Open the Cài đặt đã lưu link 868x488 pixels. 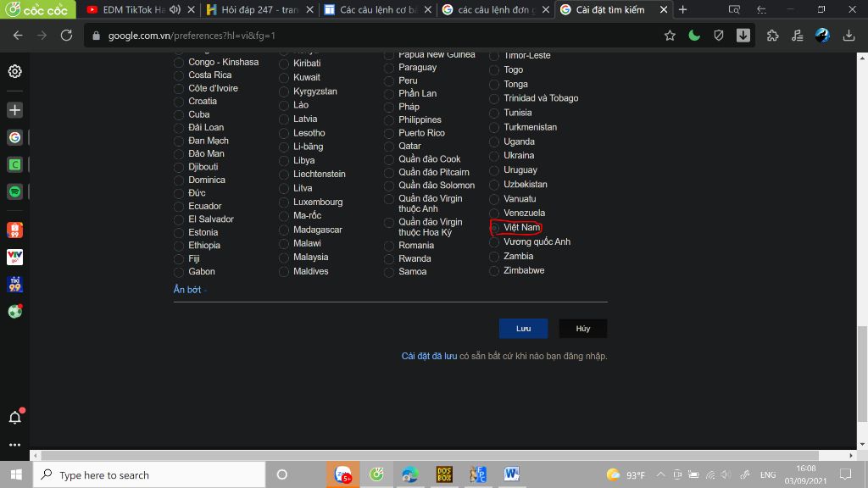429,357
